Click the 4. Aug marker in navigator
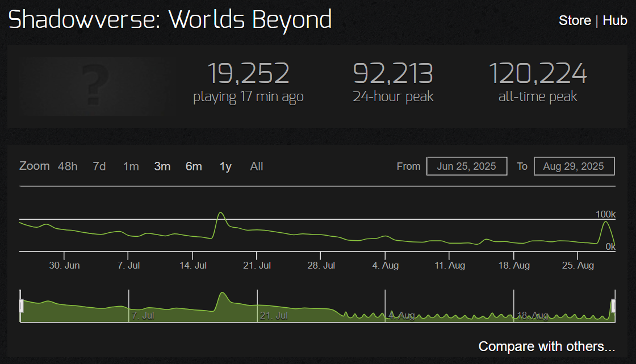Viewport: 636px width, 364px height. 401,315
